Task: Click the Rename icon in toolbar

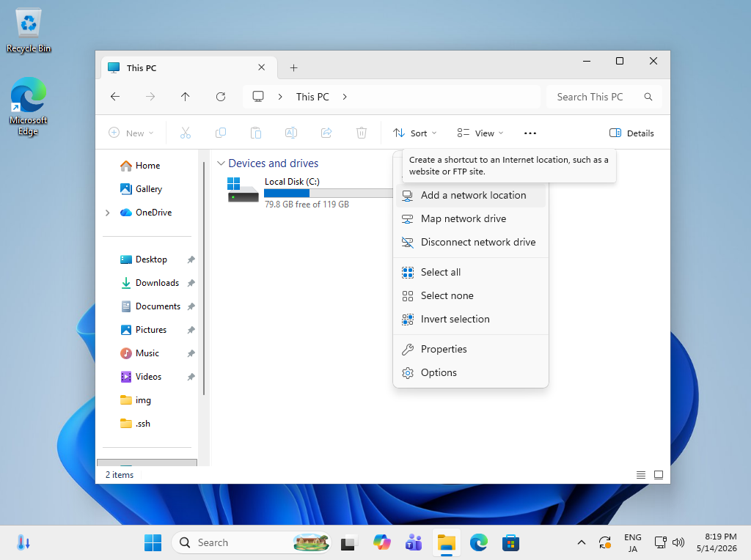Action: point(291,133)
